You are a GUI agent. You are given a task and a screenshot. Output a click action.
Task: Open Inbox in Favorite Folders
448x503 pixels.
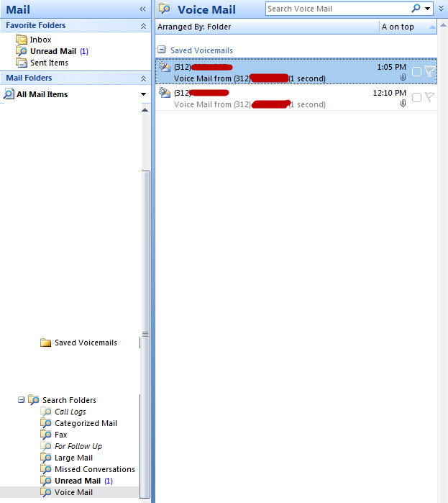[40, 40]
